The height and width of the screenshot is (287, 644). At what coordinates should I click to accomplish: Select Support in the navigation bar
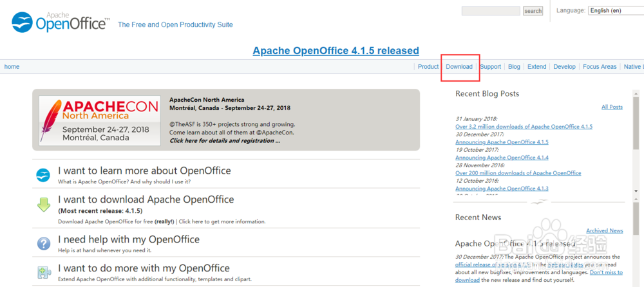[x=490, y=67]
